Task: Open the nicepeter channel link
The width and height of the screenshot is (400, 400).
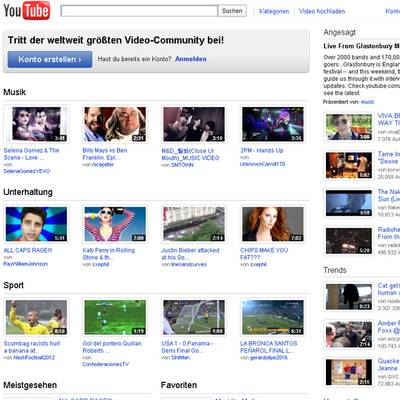Action: click(x=103, y=165)
